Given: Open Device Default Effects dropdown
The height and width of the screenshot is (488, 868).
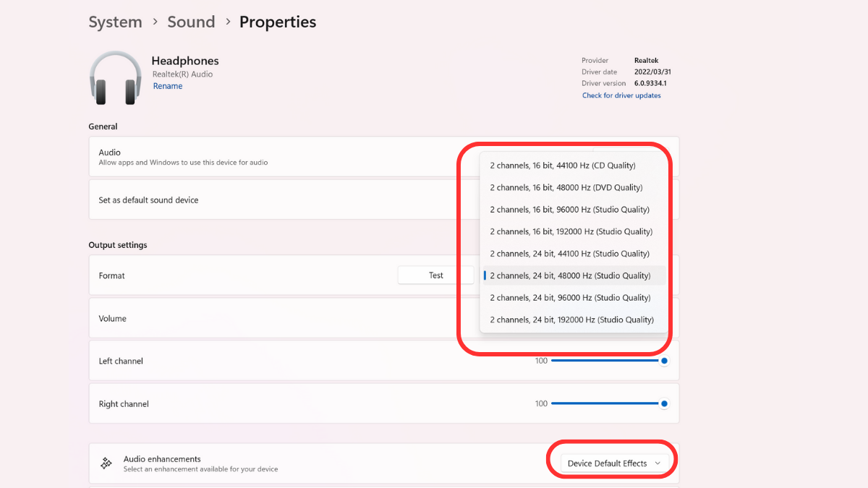Looking at the screenshot, I should [614, 463].
